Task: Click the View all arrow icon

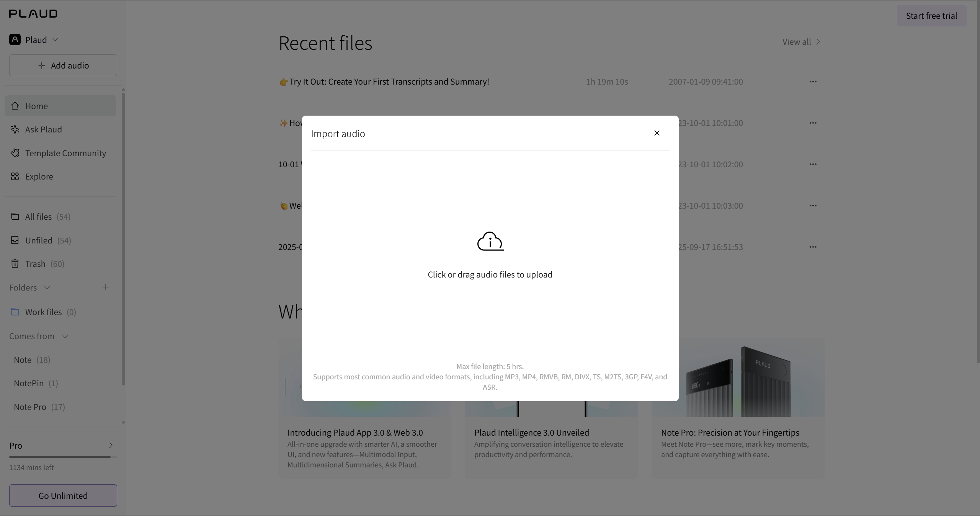Action: [818, 42]
